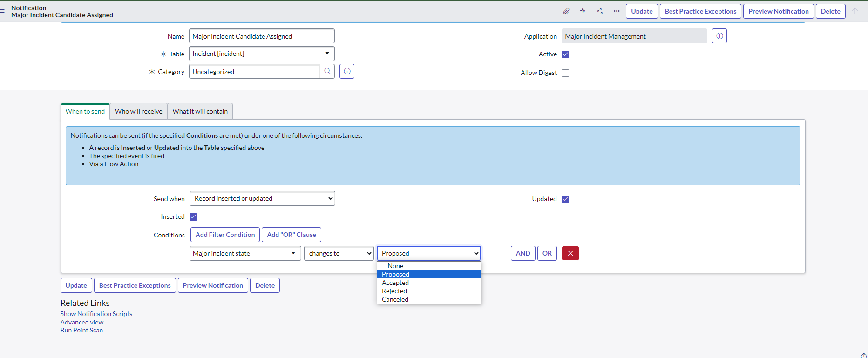Click Add "OR" Clause button
This screenshot has width=868, height=358.
tap(292, 235)
